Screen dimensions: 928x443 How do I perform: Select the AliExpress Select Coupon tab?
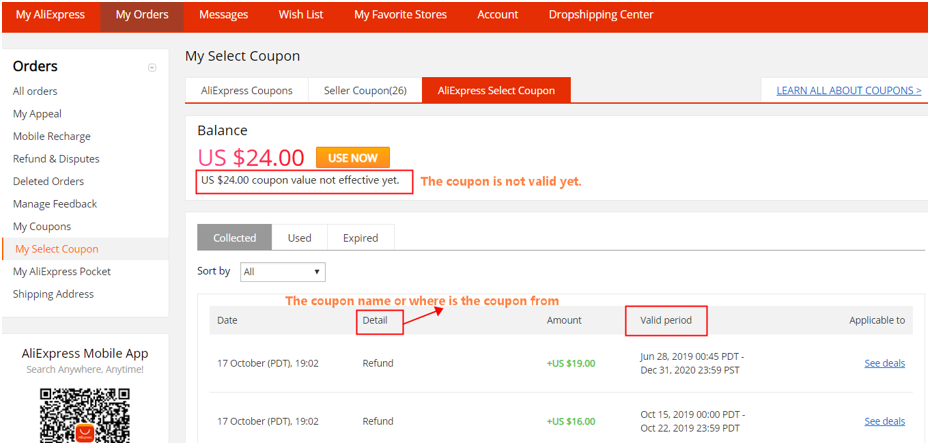(x=496, y=90)
